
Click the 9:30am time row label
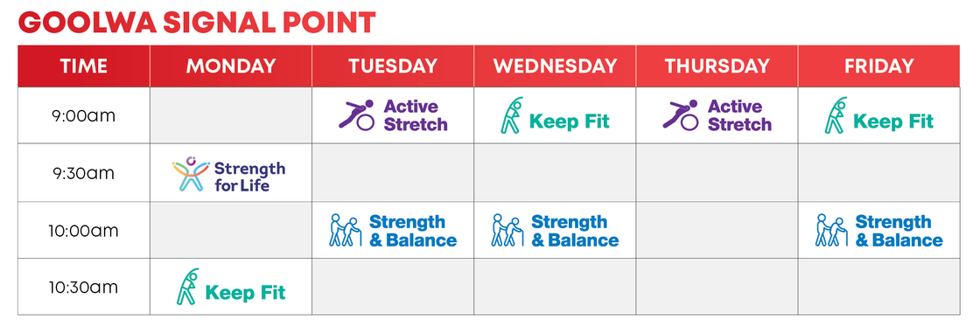pyautogui.click(x=83, y=173)
